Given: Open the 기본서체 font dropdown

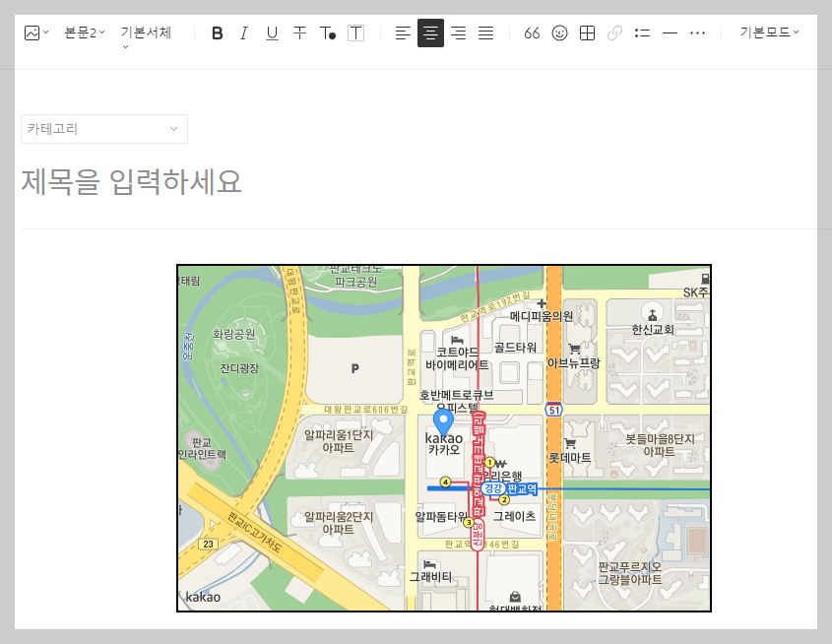Looking at the screenshot, I should [x=146, y=36].
